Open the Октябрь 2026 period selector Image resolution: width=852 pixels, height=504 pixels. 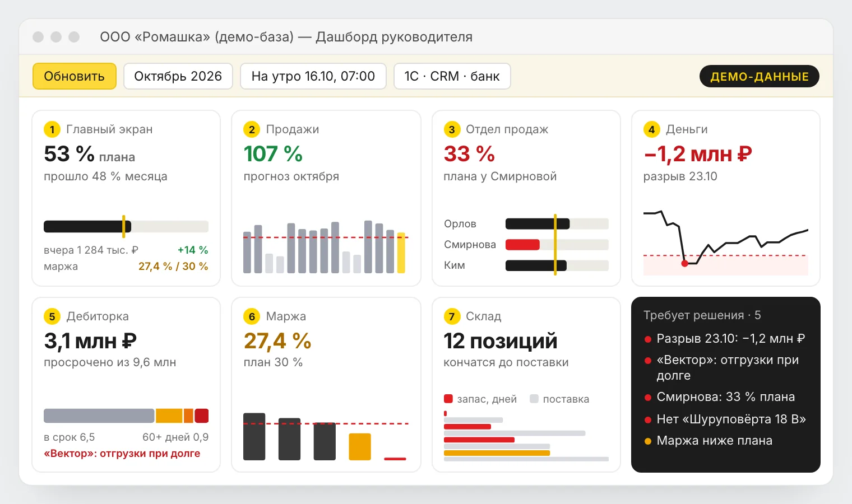(178, 76)
